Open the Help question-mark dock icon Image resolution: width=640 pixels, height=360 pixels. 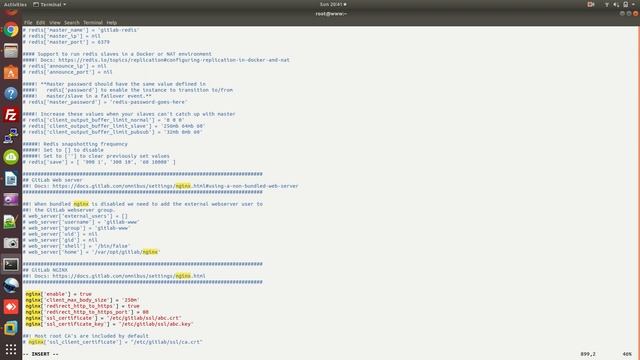11,93
